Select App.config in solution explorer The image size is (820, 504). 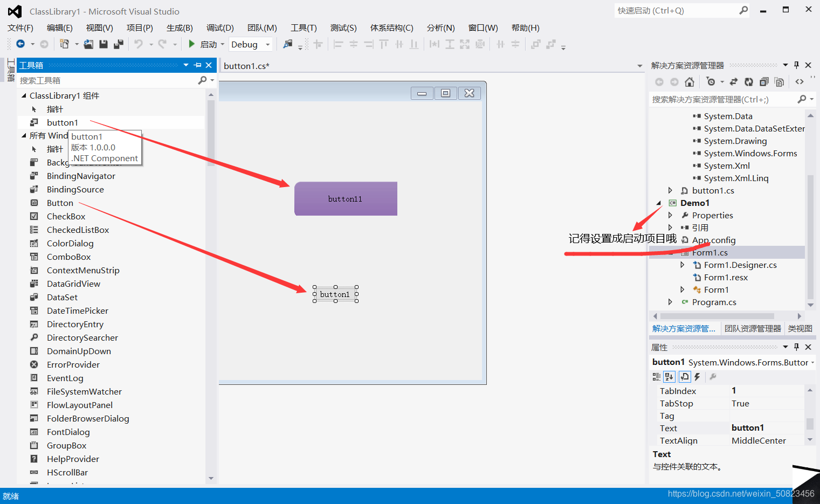714,240
